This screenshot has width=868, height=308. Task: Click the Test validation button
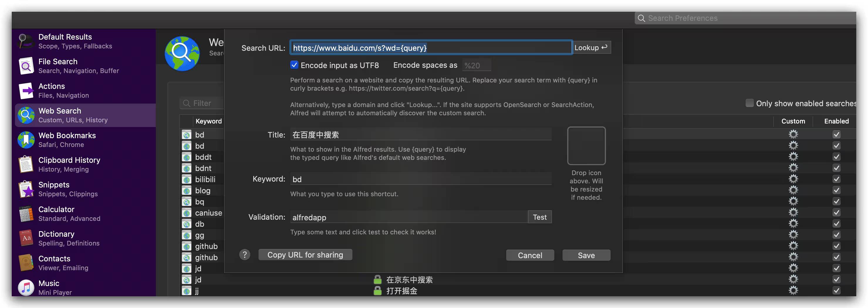tap(539, 217)
